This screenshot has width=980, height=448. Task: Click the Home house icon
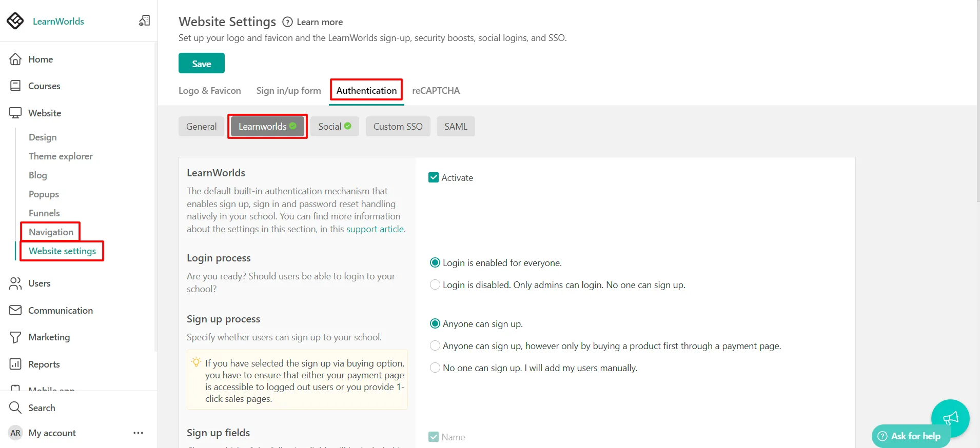[15, 59]
